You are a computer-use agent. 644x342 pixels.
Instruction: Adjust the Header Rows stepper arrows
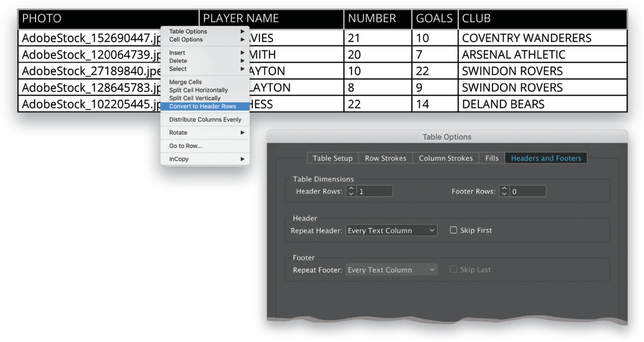pyautogui.click(x=351, y=191)
